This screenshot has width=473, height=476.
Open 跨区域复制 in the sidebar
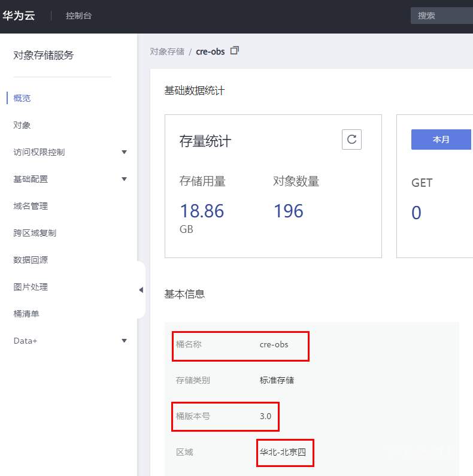35,233
